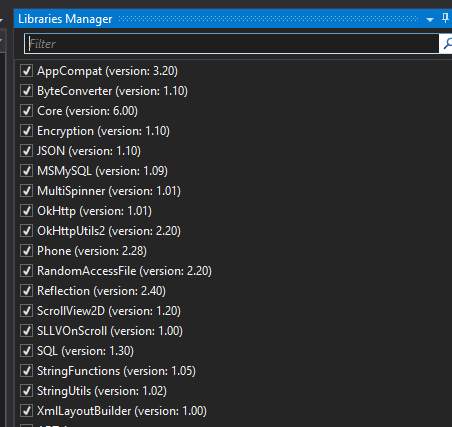Select the 'Reflection (version: 2.40)' text
This screenshot has width=452, height=427.
(101, 291)
